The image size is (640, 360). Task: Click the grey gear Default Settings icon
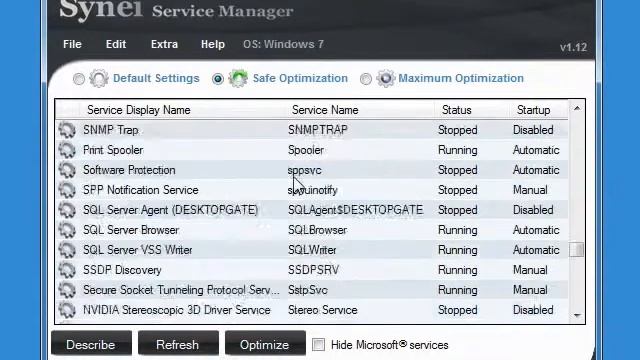(99, 78)
